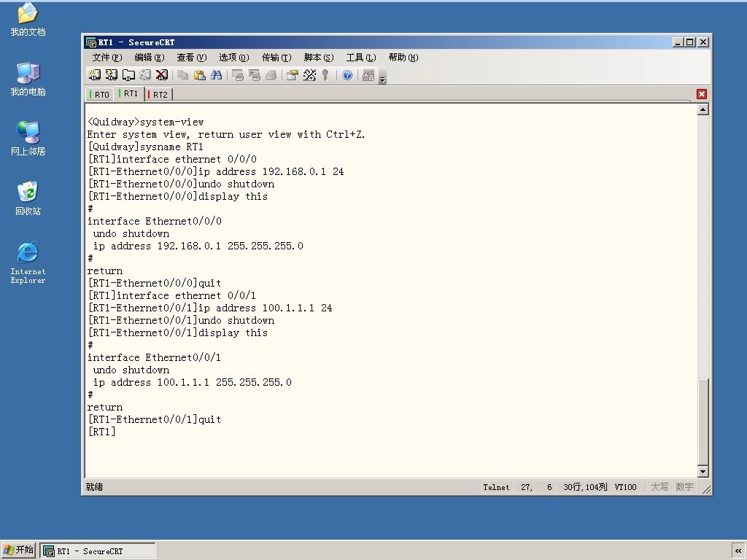The height and width of the screenshot is (560, 747).
Task: Click '30行,104列' status bar entry
Action: (x=585, y=487)
